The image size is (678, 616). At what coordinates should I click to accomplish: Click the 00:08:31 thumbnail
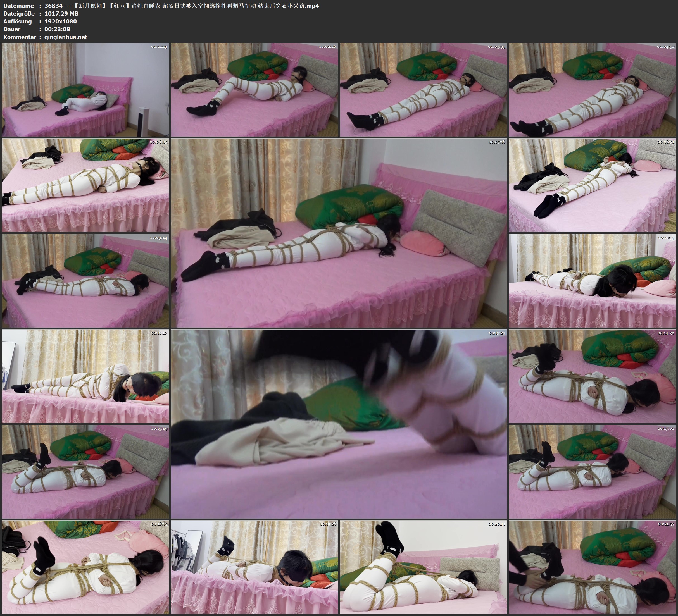(592, 185)
